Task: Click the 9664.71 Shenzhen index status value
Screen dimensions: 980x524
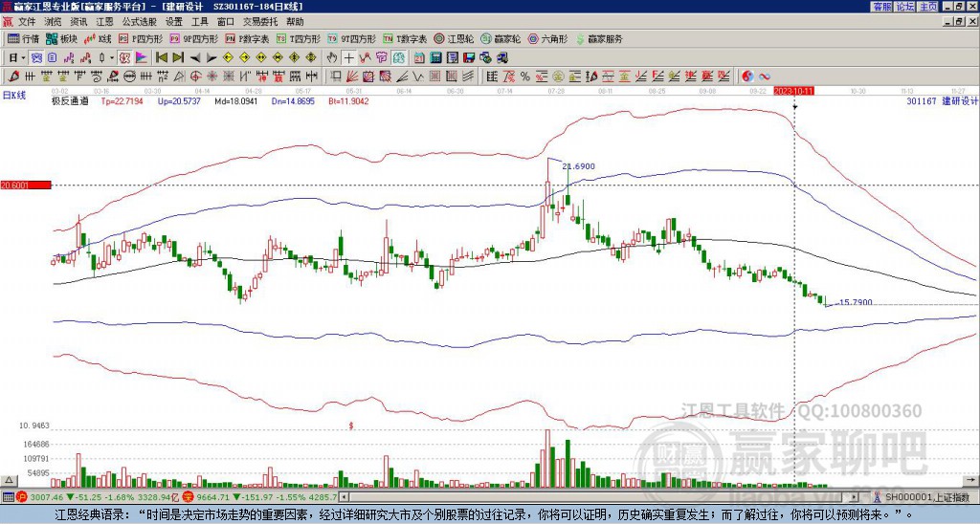Action: (x=213, y=497)
